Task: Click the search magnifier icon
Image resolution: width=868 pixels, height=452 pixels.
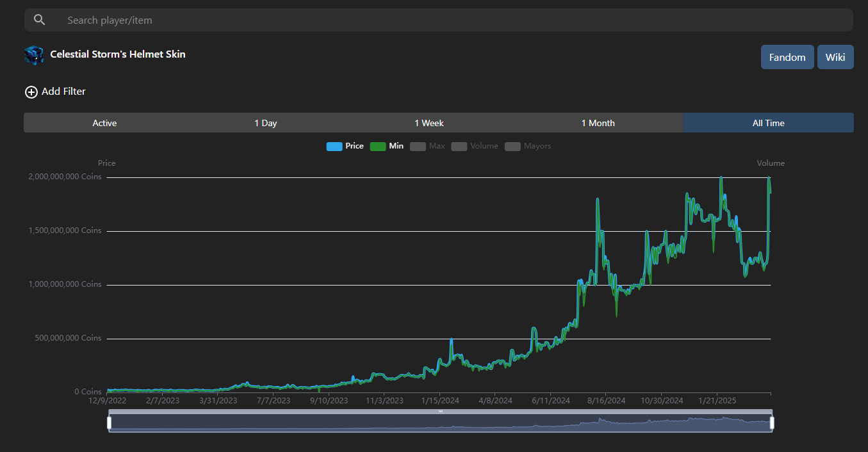Action: pyautogui.click(x=40, y=20)
